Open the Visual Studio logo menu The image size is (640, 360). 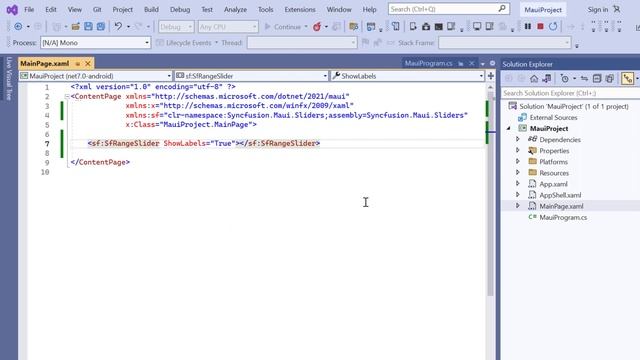12,9
